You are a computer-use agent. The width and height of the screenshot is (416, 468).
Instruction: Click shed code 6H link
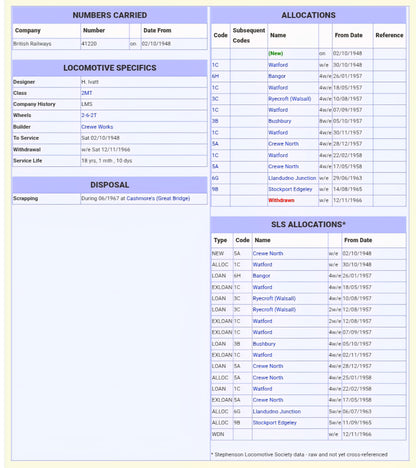point(215,76)
